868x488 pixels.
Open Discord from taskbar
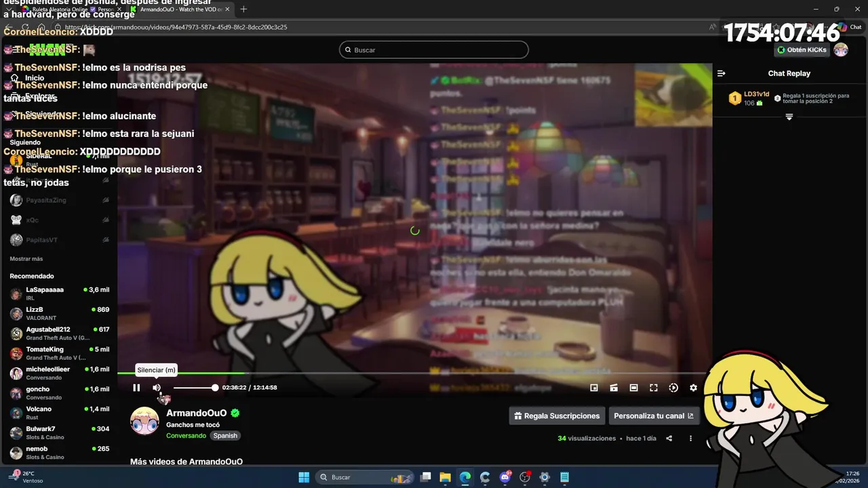(505, 477)
